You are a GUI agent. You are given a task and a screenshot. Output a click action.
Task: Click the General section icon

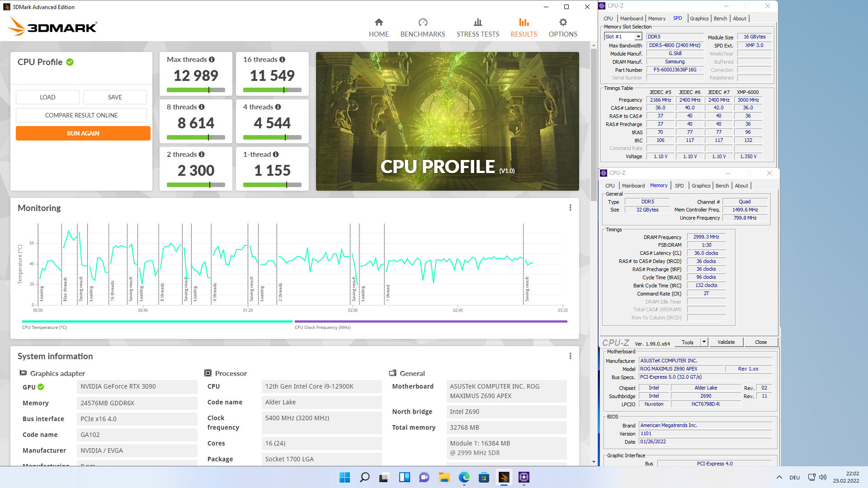[393, 373]
